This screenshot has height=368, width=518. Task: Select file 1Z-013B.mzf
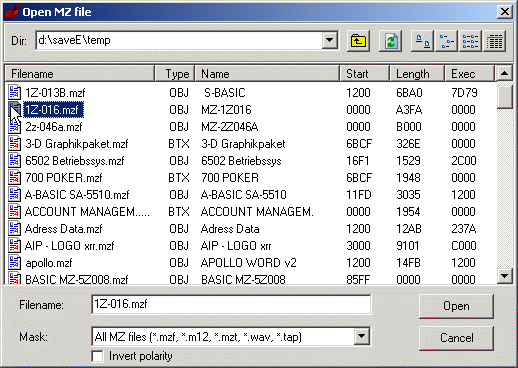pos(55,92)
